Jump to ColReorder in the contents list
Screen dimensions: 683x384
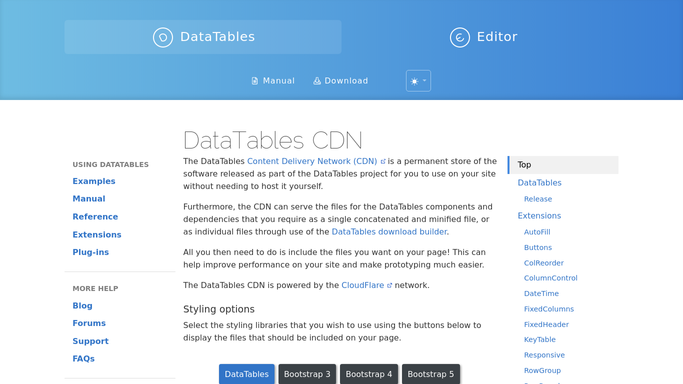(x=544, y=263)
